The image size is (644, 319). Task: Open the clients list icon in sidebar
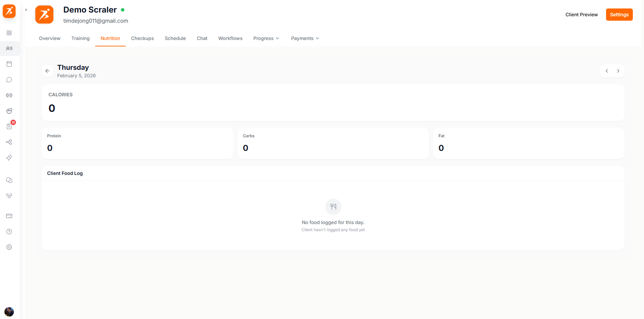(9, 48)
